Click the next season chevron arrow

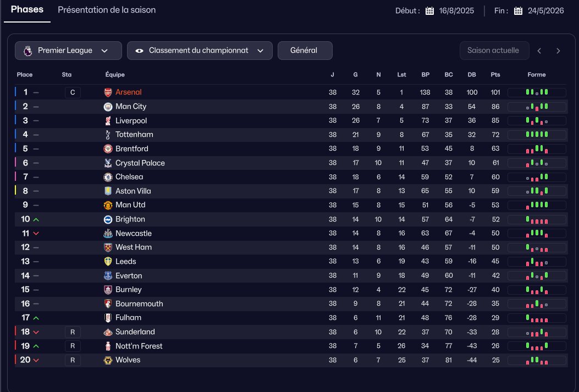558,51
